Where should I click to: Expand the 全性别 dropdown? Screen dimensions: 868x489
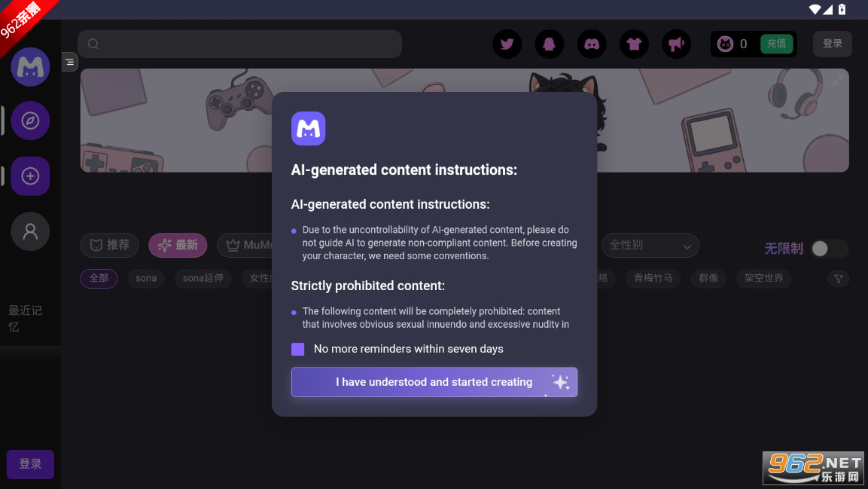click(650, 246)
